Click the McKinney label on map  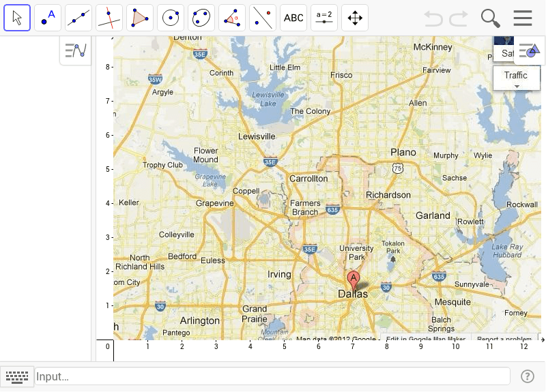tap(433, 47)
